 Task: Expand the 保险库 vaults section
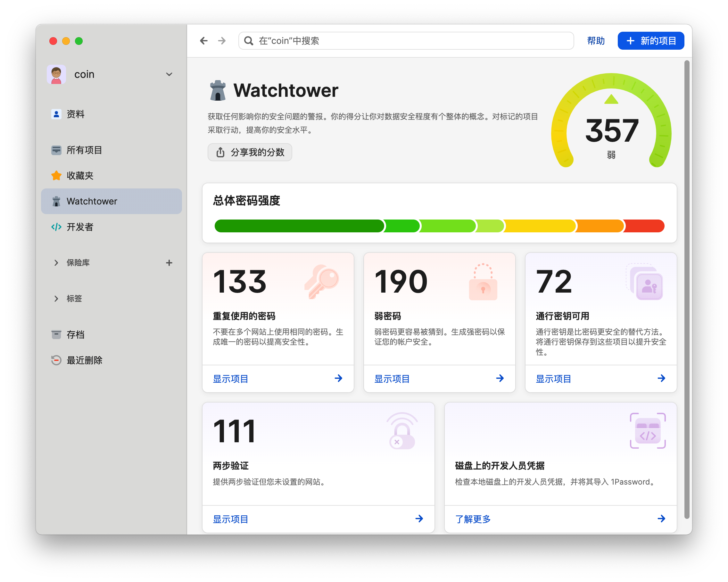tap(56, 263)
